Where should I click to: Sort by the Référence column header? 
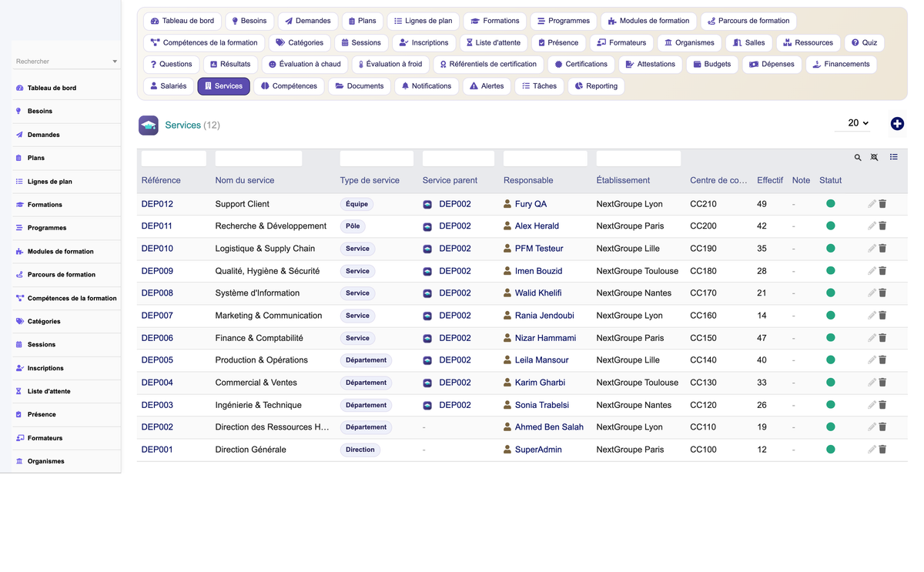click(161, 180)
